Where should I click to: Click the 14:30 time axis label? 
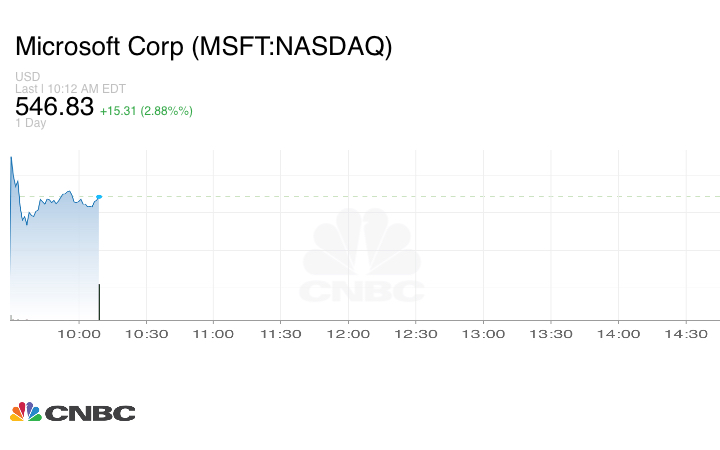pos(686,334)
